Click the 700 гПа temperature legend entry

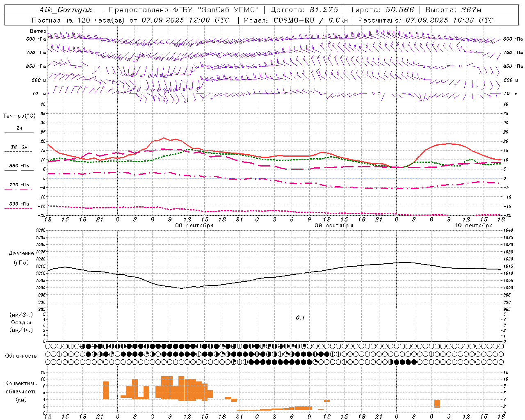pos(19,185)
